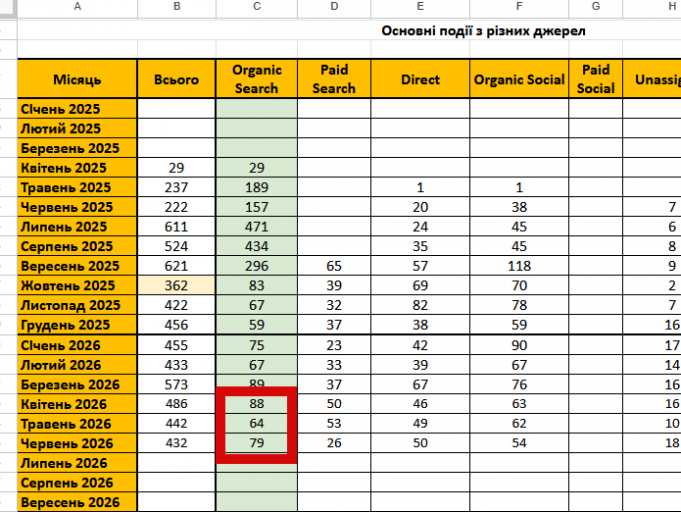
Task: Select column E header
Action: [x=420, y=7]
